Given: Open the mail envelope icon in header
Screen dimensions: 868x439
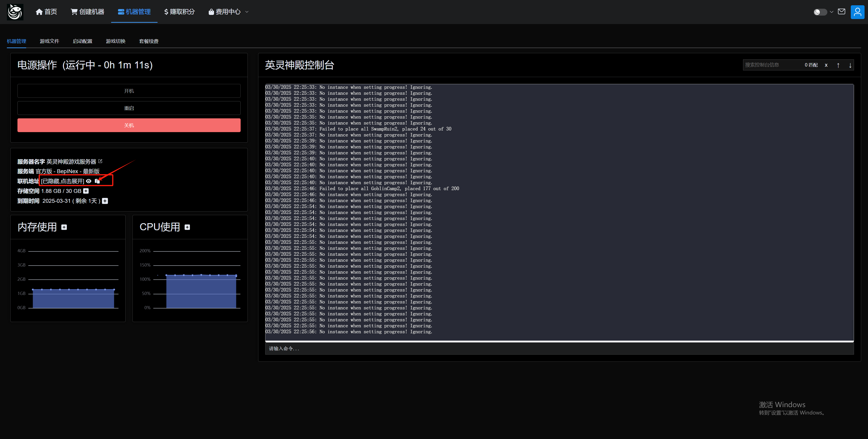Looking at the screenshot, I should coord(841,12).
